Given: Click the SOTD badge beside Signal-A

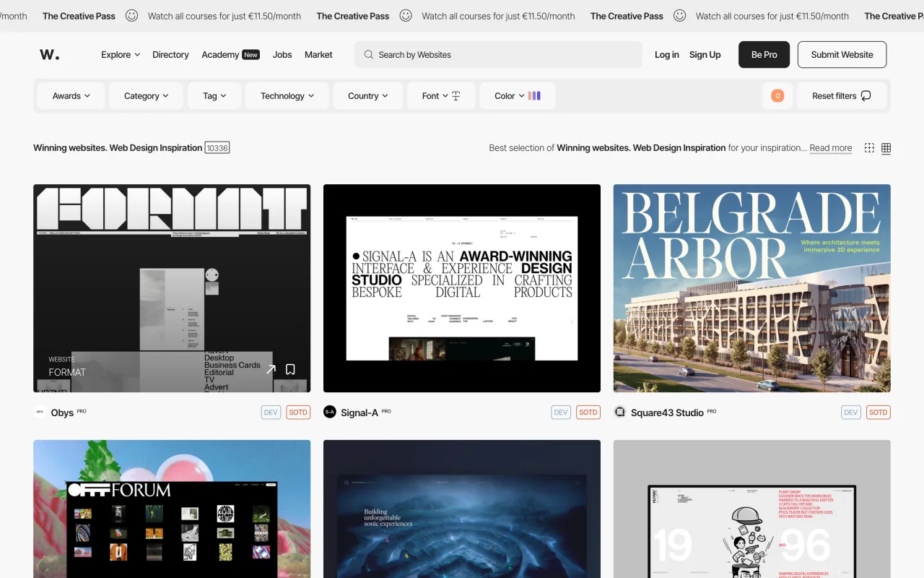Looking at the screenshot, I should pyautogui.click(x=588, y=413).
